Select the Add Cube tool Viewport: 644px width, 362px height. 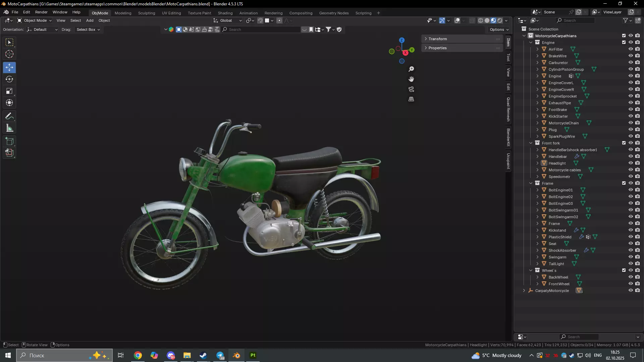point(9,141)
